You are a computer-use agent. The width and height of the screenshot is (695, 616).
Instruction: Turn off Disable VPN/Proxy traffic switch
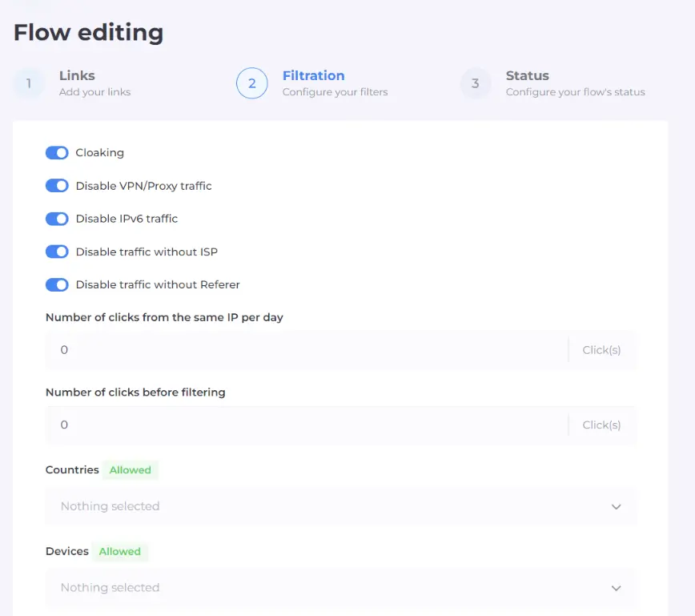pyautogui.click(x=57, y=186)
